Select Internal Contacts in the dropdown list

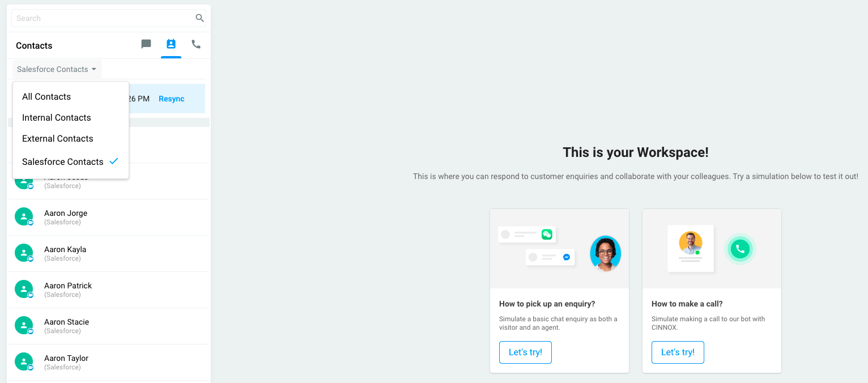[56, 118]
